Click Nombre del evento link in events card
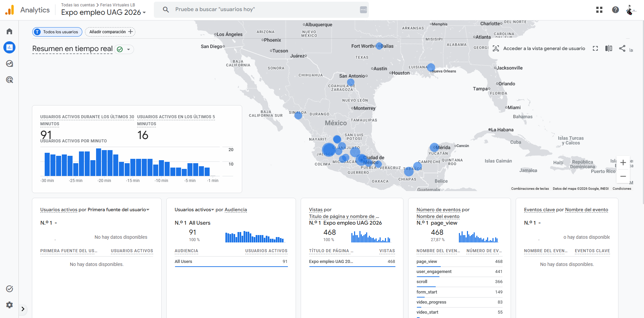Viewport: 644px width, 318px height. click(438, 216)
